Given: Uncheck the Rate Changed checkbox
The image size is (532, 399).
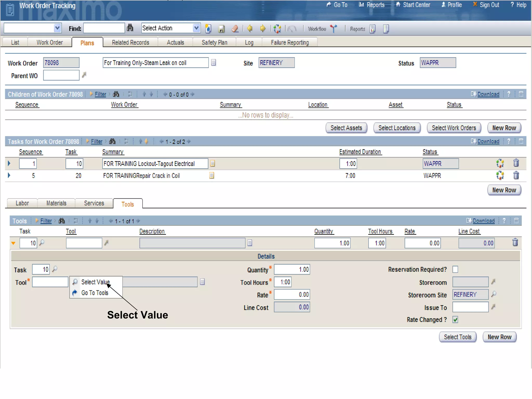Looking at the screenshot, I should point(455,320).
